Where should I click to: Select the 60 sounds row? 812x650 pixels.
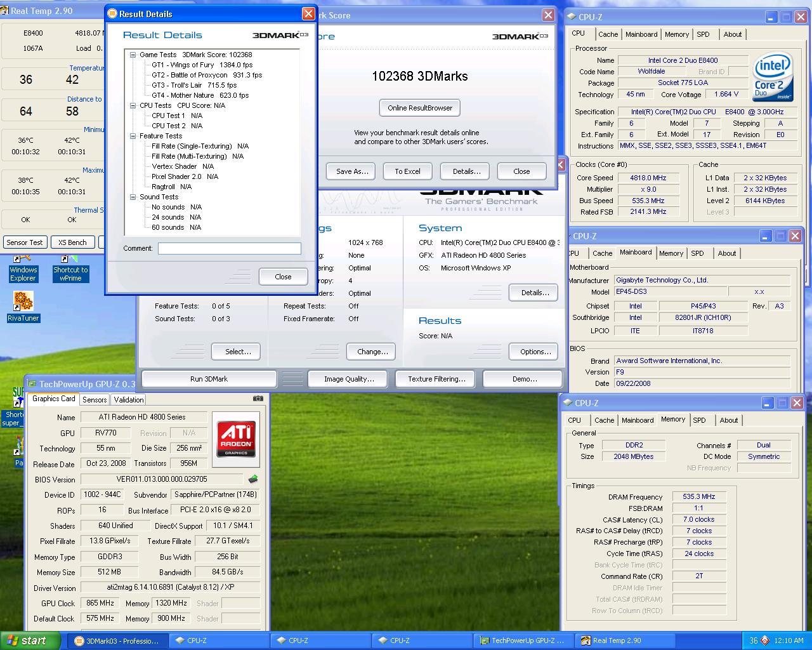[x=176, y=227]
